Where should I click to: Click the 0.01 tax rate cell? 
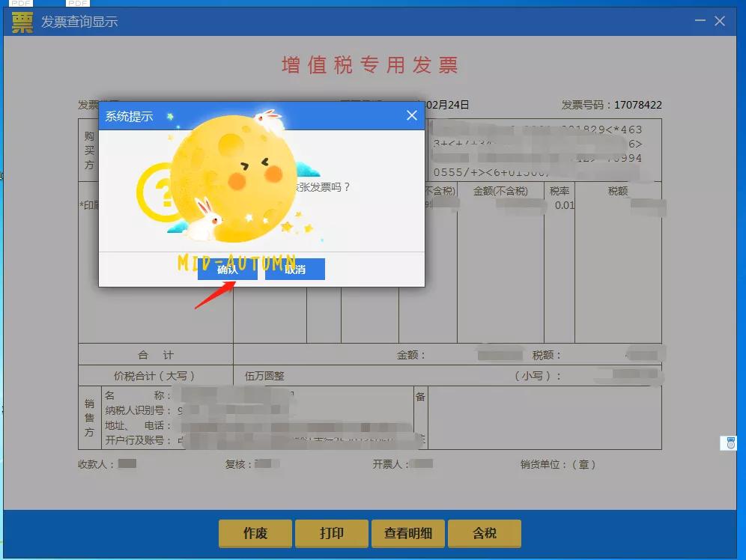(x=562, y=204)
